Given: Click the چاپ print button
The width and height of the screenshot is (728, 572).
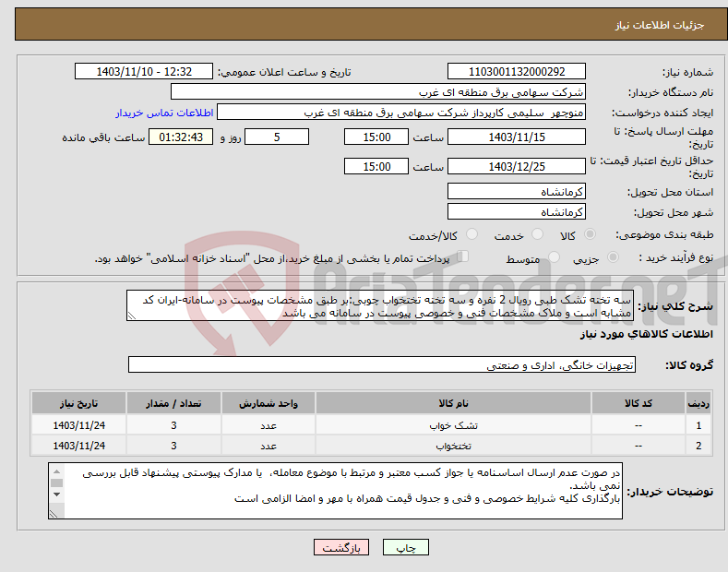Looking at the screenshot, I should (x=405, y=547).
